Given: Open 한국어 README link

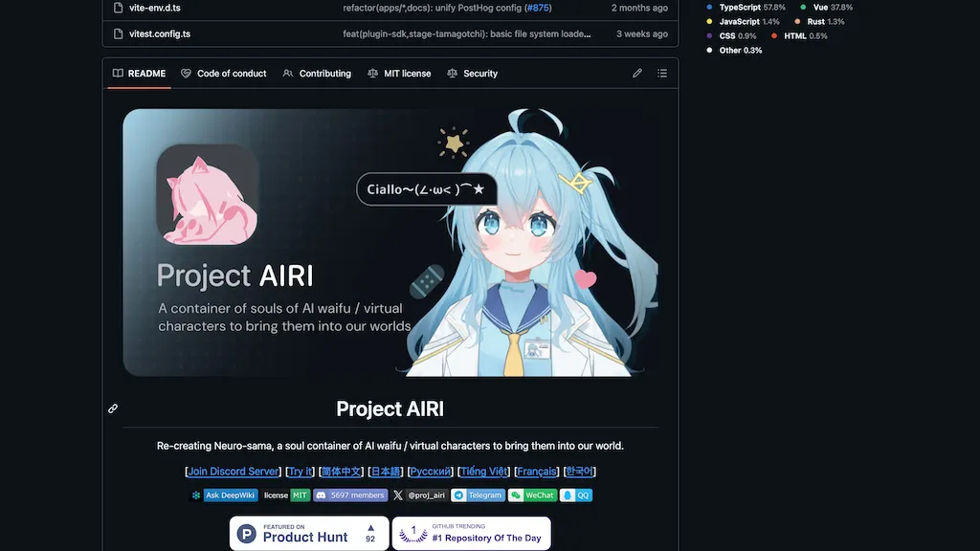Looking at the screenshot, I should [579, 472].
